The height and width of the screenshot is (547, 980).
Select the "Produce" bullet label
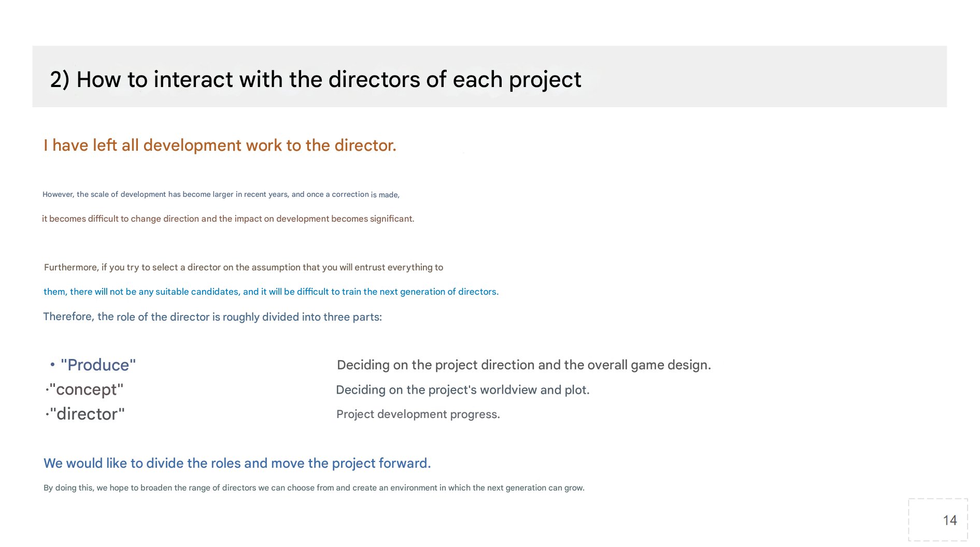pyautogui.click(x=98, y=365)
